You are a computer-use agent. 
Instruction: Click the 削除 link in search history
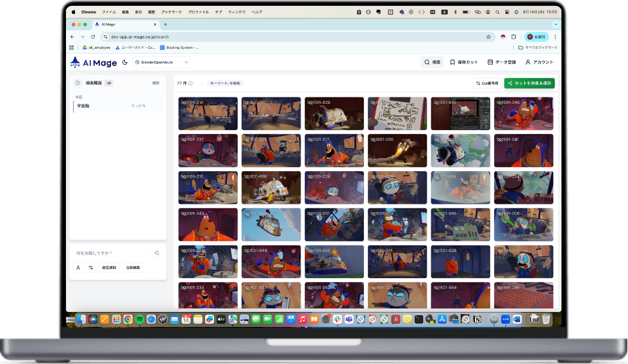(x=156, y=83)
